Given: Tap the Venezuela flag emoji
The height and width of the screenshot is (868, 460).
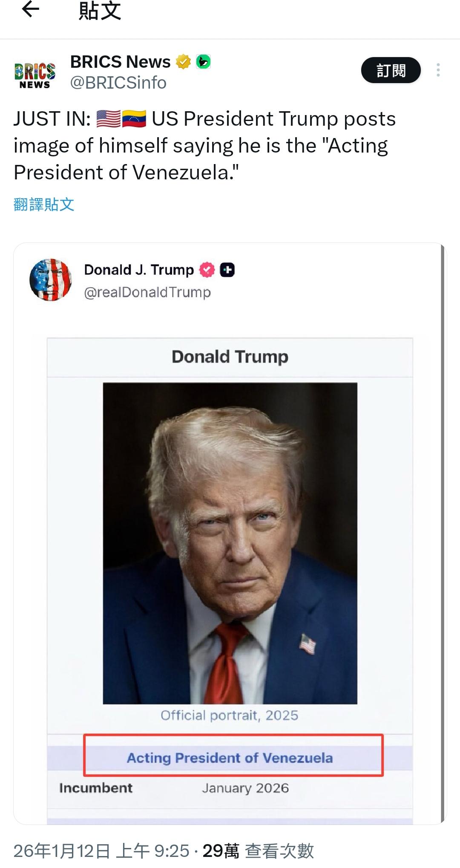Looking at the screenshot, I should (x=134, y=119).
